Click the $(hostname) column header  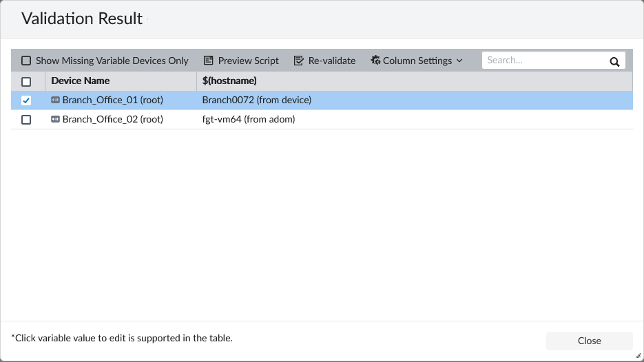coord(229,81)
